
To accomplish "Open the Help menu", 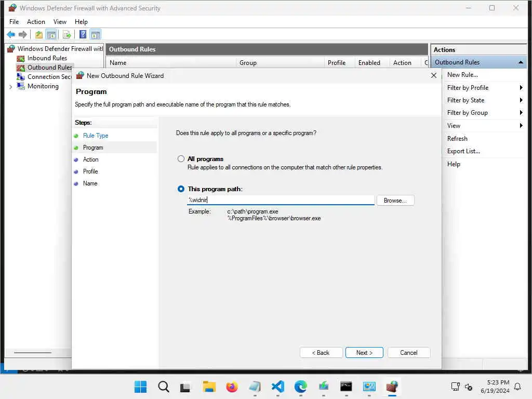I will click(81, 22).
